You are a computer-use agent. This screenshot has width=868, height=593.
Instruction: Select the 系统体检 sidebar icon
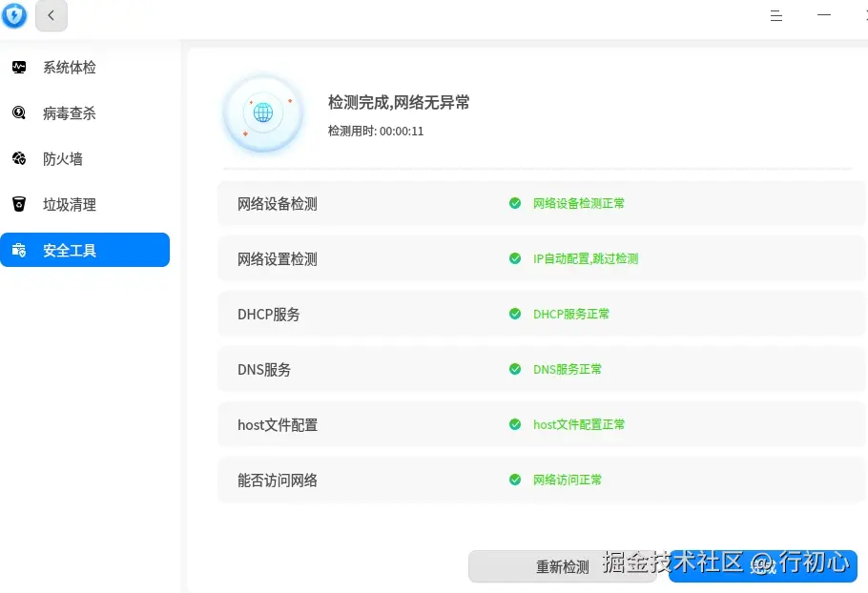point(21,67)
